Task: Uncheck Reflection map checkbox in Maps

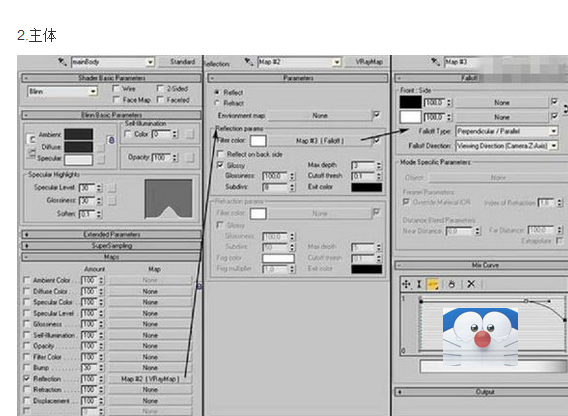Action: click(x=26, y=378)
